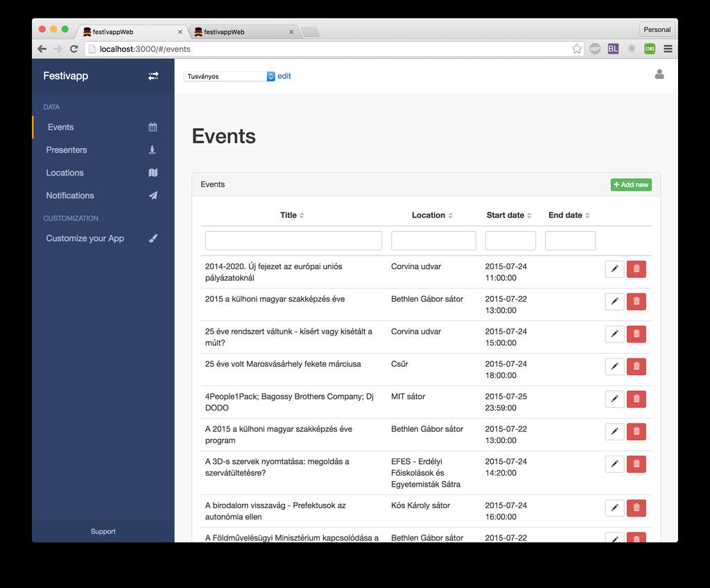The width and height of the screenshot is (710, 588).
Task: Edit 'A 2015 a külhoni magyar' program event
Action: pos(614,432)
